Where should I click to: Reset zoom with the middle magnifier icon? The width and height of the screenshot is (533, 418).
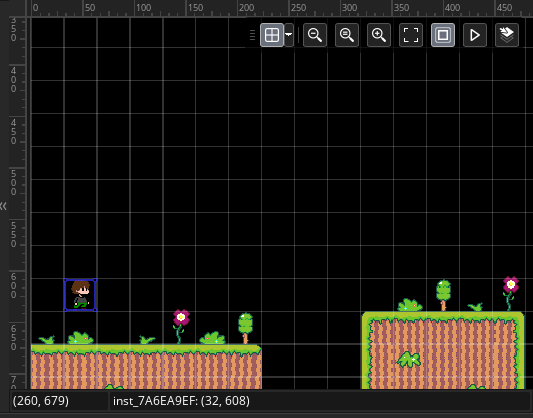coord(347,35)
